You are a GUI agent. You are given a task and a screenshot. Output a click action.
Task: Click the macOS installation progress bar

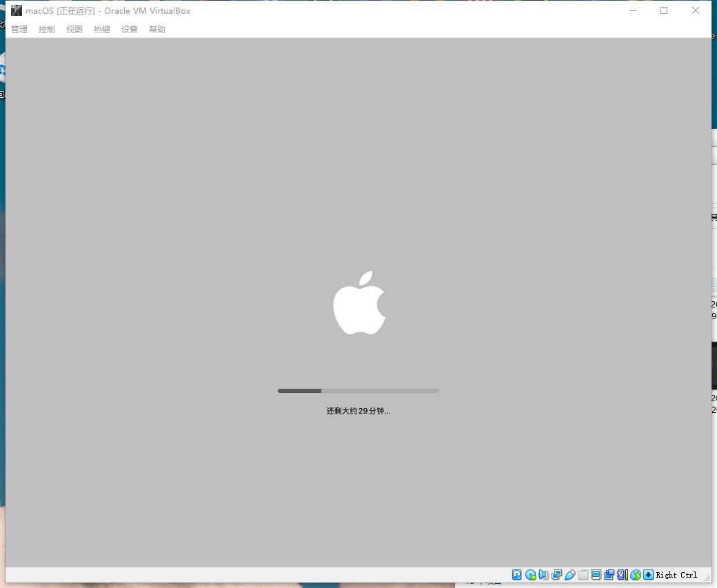pos(358,390)
